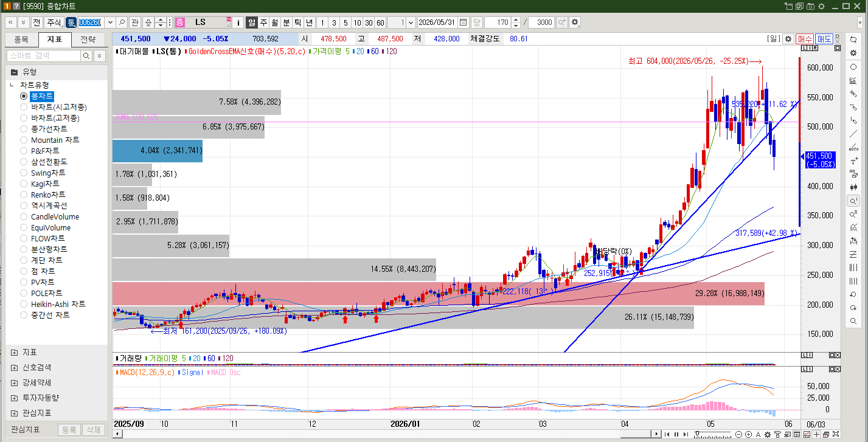Expand the 관심지표 tree section
Image resolution: width=868 pixels, height=442 pixels.
[x=14, y=413]
